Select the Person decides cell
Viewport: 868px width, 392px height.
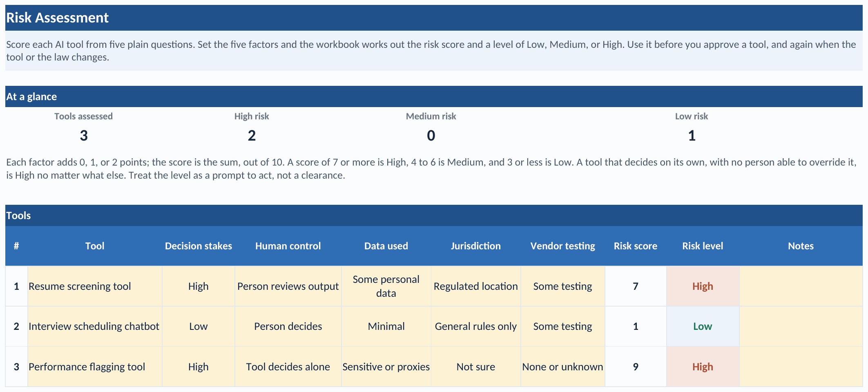click(x=288, y=326)
